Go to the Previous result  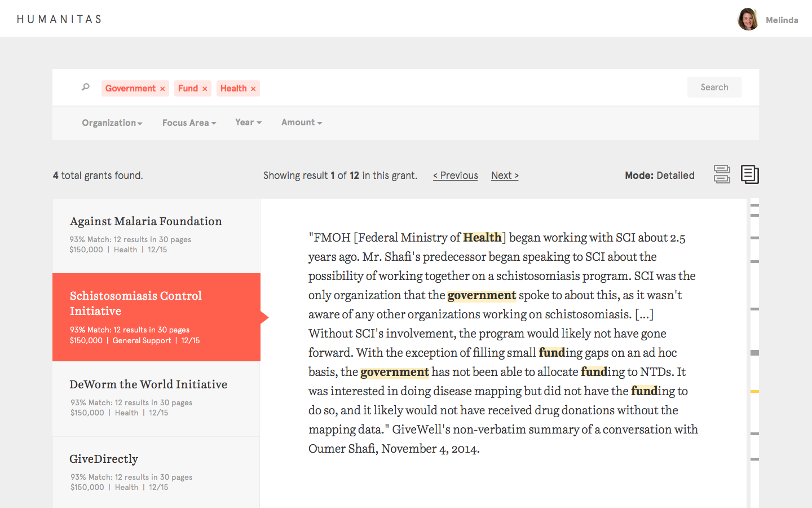pos(456,176)
